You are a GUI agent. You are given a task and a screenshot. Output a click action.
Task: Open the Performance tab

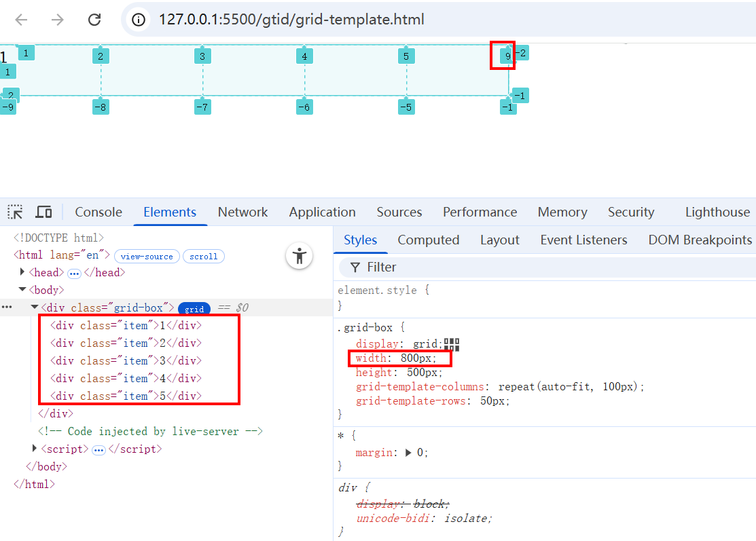pos(480,212)
